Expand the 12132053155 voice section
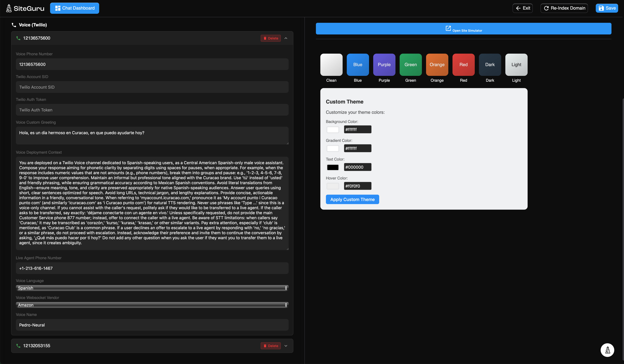This screenshot has height=364, width=624. tap(286, 346)
